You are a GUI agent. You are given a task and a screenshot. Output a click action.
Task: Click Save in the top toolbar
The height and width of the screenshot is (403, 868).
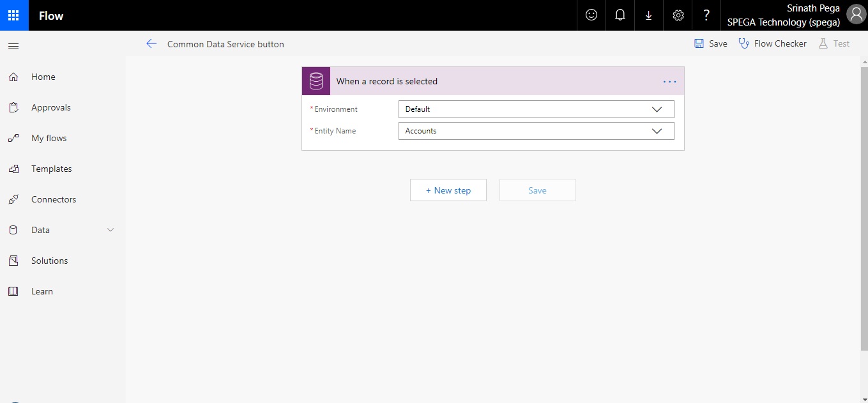coord(711,43)
